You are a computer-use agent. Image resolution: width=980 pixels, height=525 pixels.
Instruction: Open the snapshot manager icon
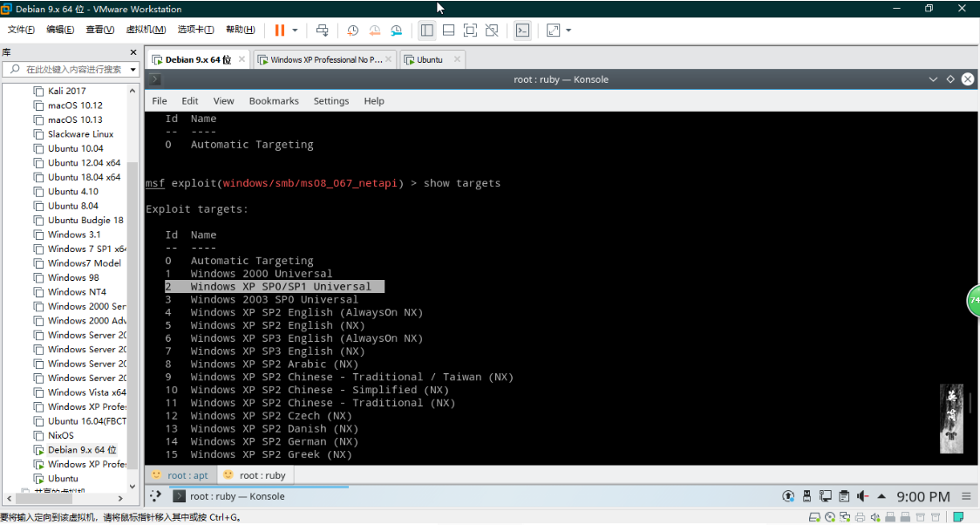396,30
